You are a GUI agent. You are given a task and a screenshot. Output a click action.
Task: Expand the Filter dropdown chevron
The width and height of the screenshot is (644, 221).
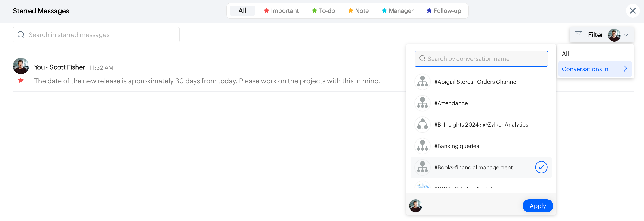click(x=626, y=35)
